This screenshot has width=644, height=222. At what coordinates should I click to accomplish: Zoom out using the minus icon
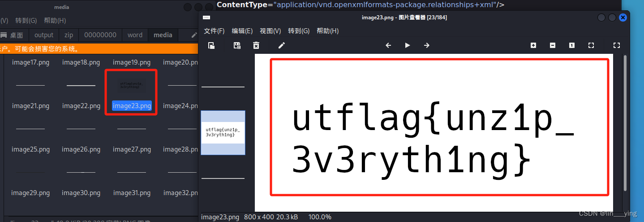(553, 45)
